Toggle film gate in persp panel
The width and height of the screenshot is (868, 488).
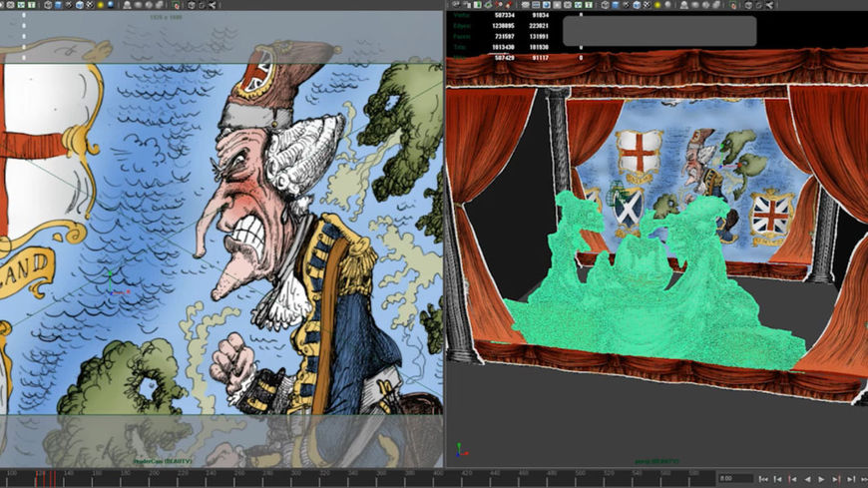(x=536, y=4)
